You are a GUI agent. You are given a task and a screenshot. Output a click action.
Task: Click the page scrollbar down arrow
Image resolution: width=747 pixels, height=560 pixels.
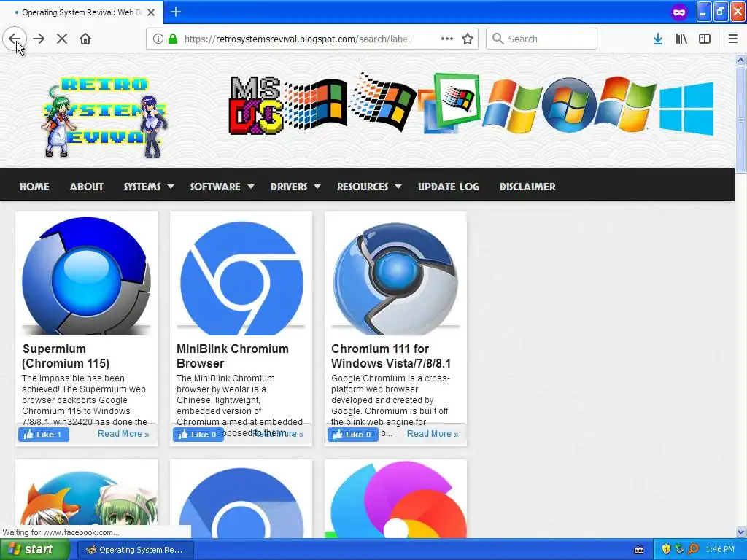point(741,532)
